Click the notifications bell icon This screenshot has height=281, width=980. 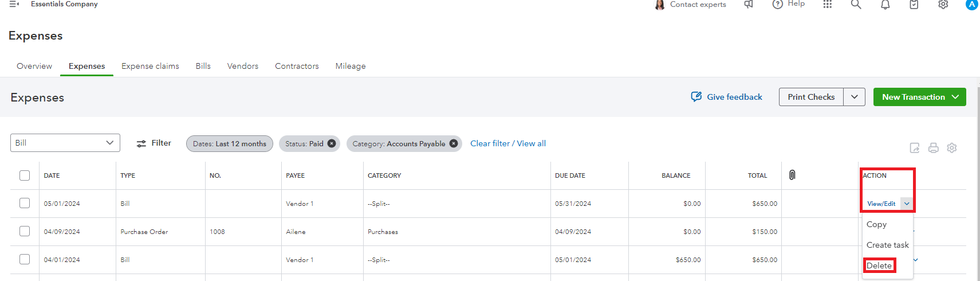pyautogui.click(x=885, y=5)
